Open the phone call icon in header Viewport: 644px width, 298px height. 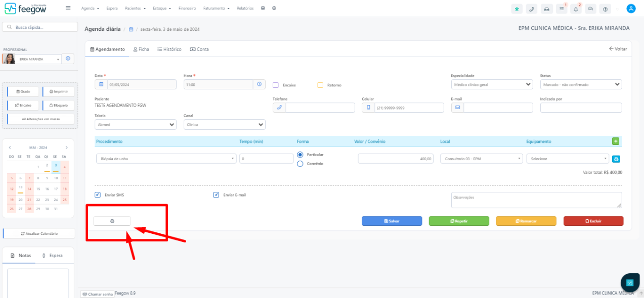(531, 9)
